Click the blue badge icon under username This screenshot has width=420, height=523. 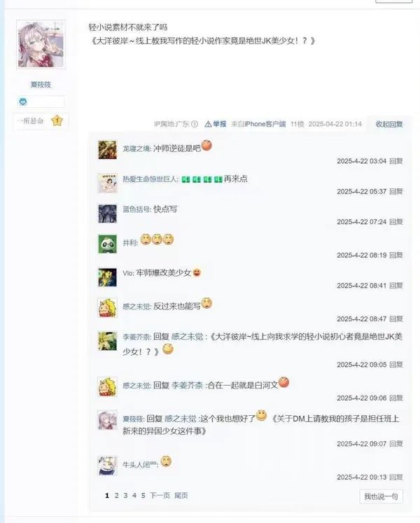coord(23,102)
